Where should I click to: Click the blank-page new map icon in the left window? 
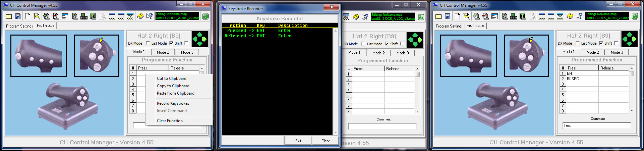click(27, 16)
